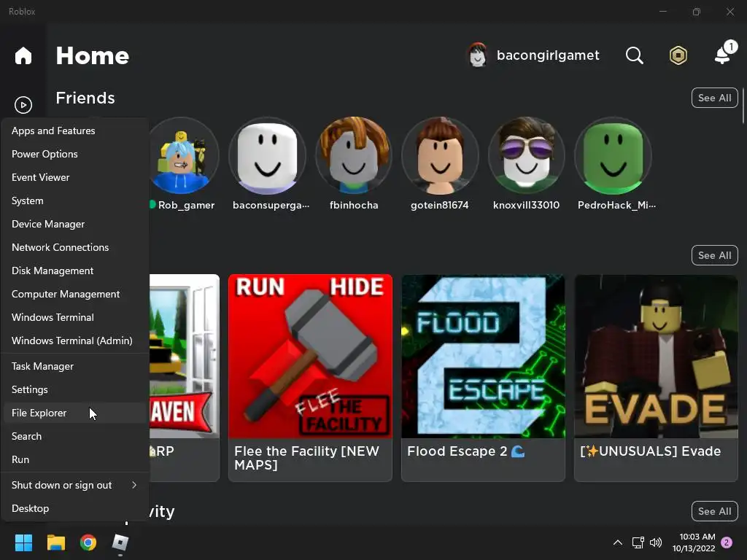Open fbinhocha friend avatar
Image resolution: width=747 pixels, height=560 pixels.
[x=354, y=156]
